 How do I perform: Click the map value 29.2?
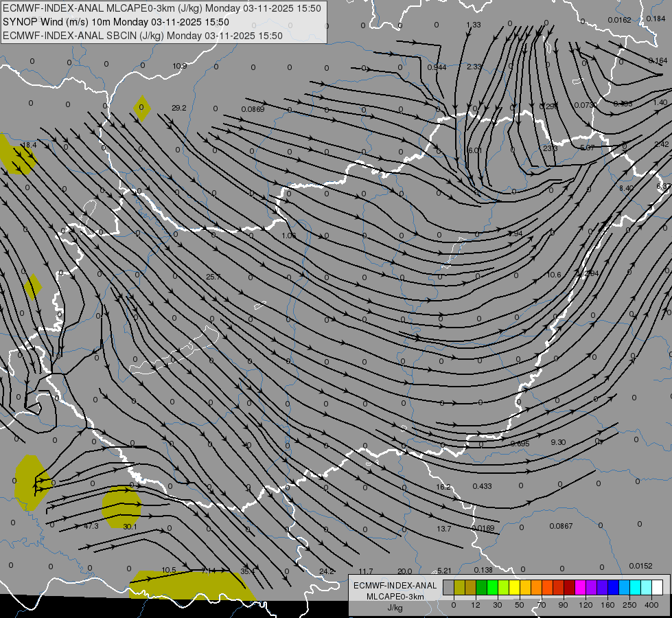point(178,108)
